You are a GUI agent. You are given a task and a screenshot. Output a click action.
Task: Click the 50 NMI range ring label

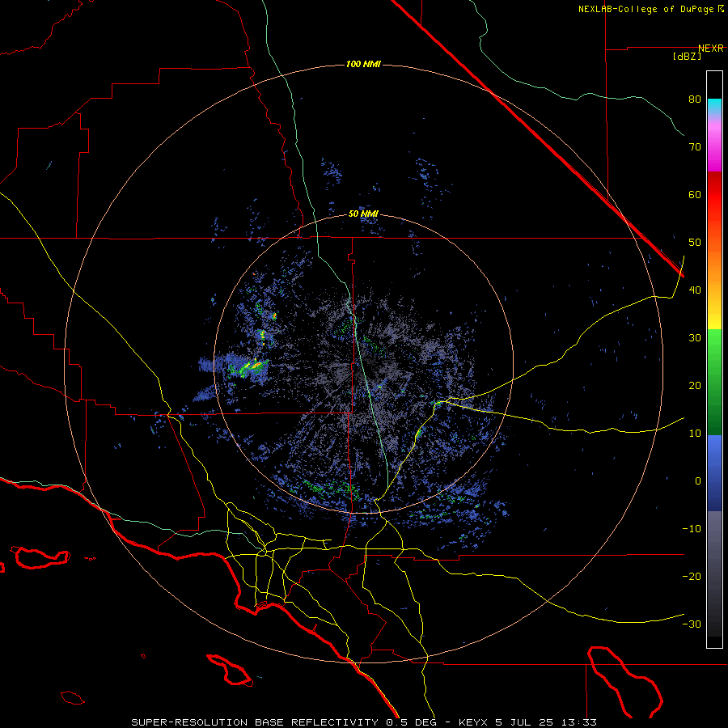(x=363, y=214)
